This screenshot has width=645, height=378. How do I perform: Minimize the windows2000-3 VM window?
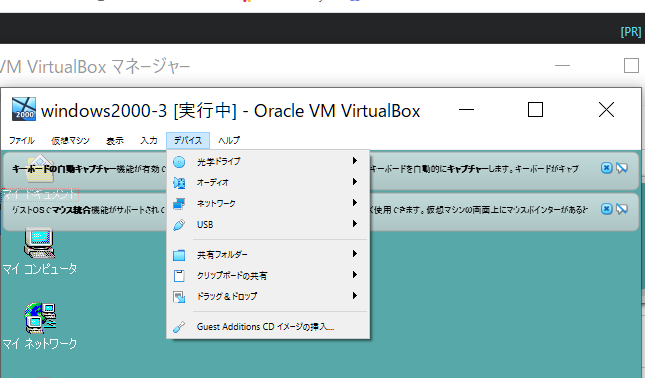[x=466, y=110]
